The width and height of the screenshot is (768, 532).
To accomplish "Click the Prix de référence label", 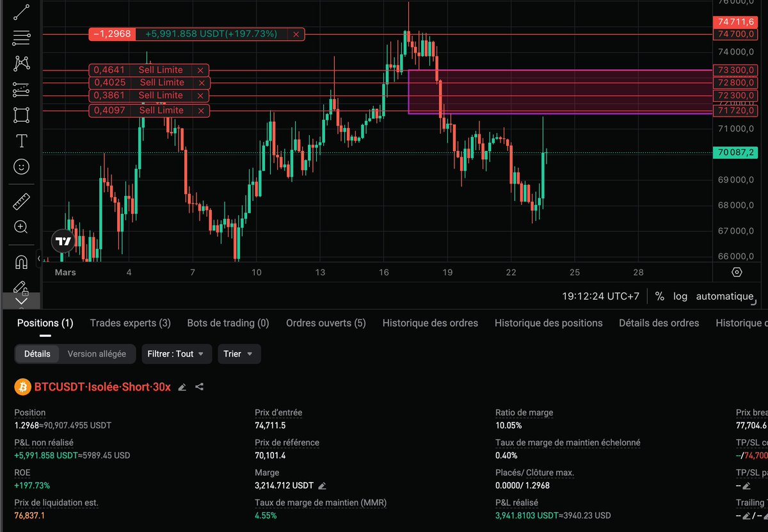I will pos(287,443).
